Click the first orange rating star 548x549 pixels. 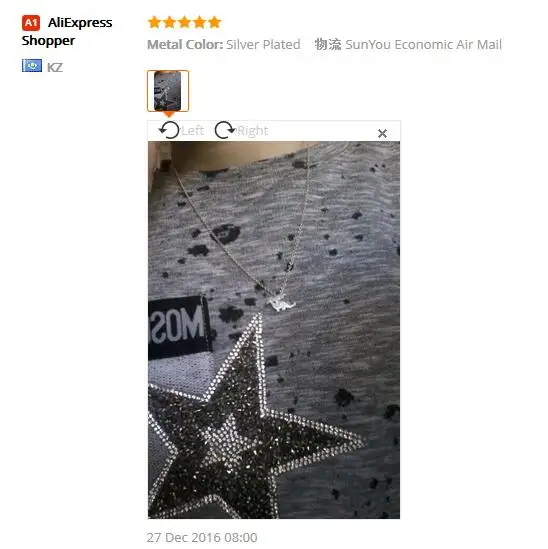pyautogui.click(x=154, y=22)
